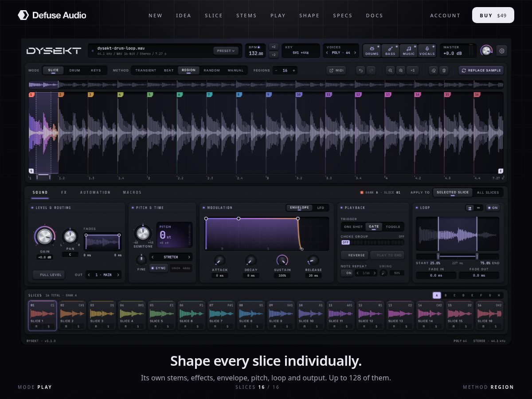Viewport: 532px width, 399px height.
Task: Select DRUM mode
Action: click(74, 70)
